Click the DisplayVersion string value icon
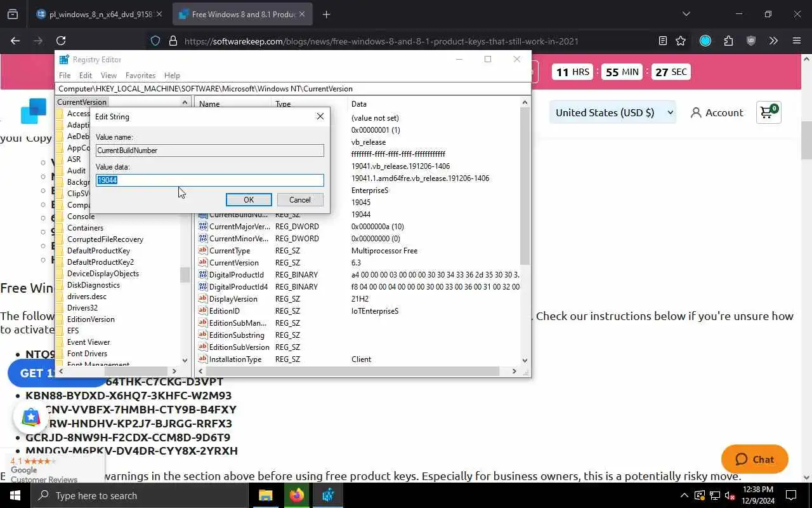This screenshot has height=508, width=812. pos(203,299)
